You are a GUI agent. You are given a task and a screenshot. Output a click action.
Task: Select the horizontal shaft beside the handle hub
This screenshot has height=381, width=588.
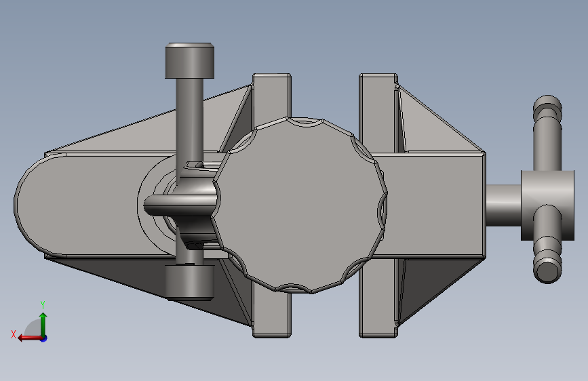pyautogui.click(x=503, y=205)
